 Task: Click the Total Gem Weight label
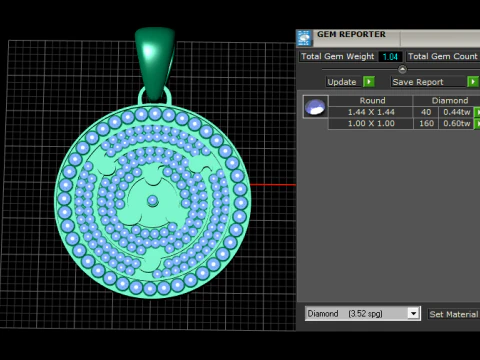[337, 56]
